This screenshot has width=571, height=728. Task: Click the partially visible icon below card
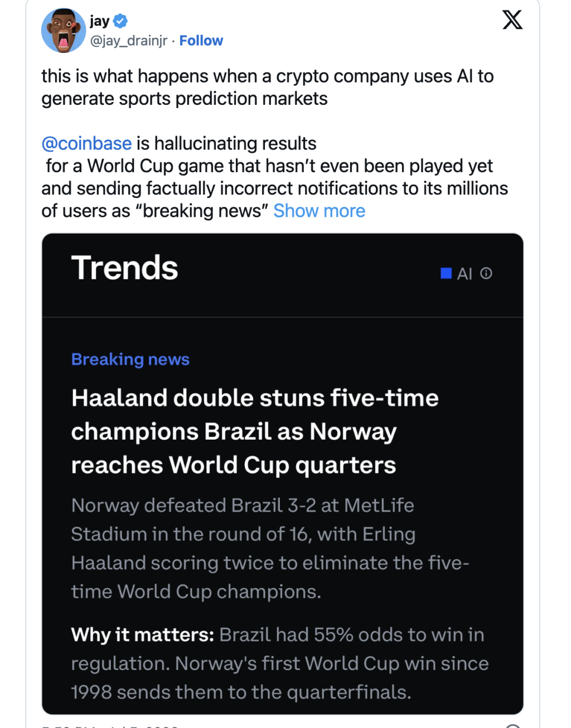click(513, 726)
